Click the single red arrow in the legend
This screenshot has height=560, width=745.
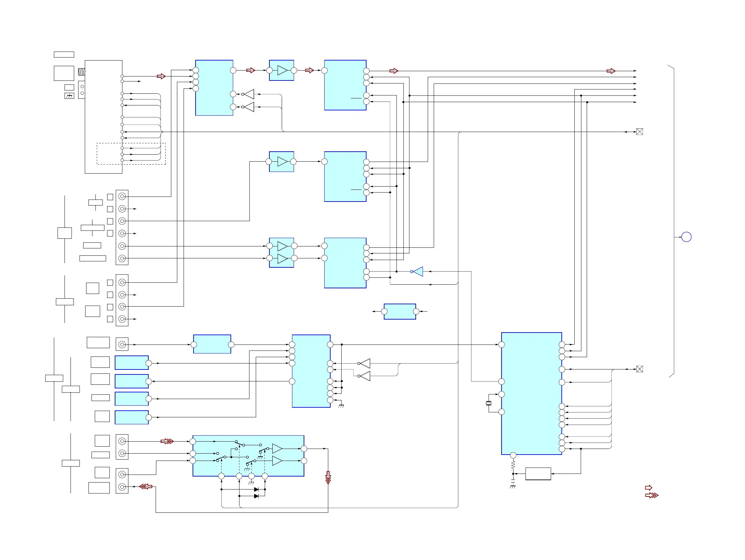click(649, 488)
